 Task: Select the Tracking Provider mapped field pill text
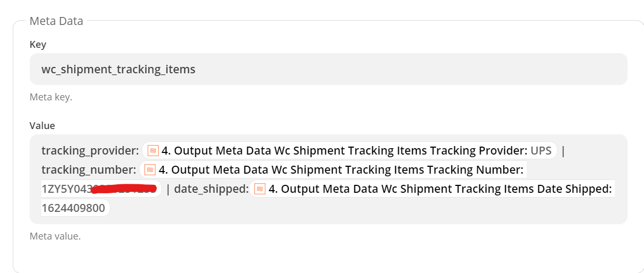(x=345, y=150)
